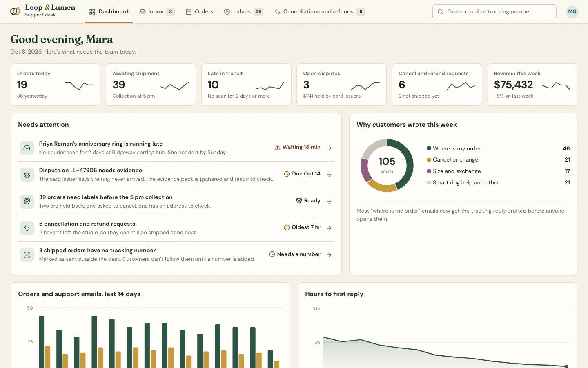Image resolution: width=588 pixels, height=368 pixels.
Task: Open 39 orders need labels item
Action: [176, 201]
